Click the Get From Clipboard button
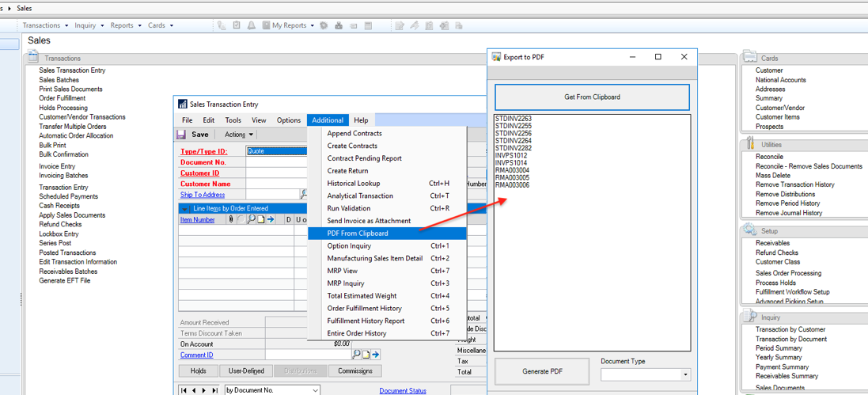This screenshot has width=868, height=395. pyautogui.click(x=592, y=97)
